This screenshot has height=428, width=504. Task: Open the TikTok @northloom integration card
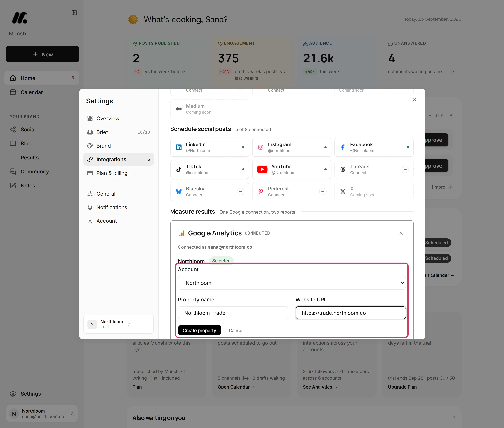(209, 169)
